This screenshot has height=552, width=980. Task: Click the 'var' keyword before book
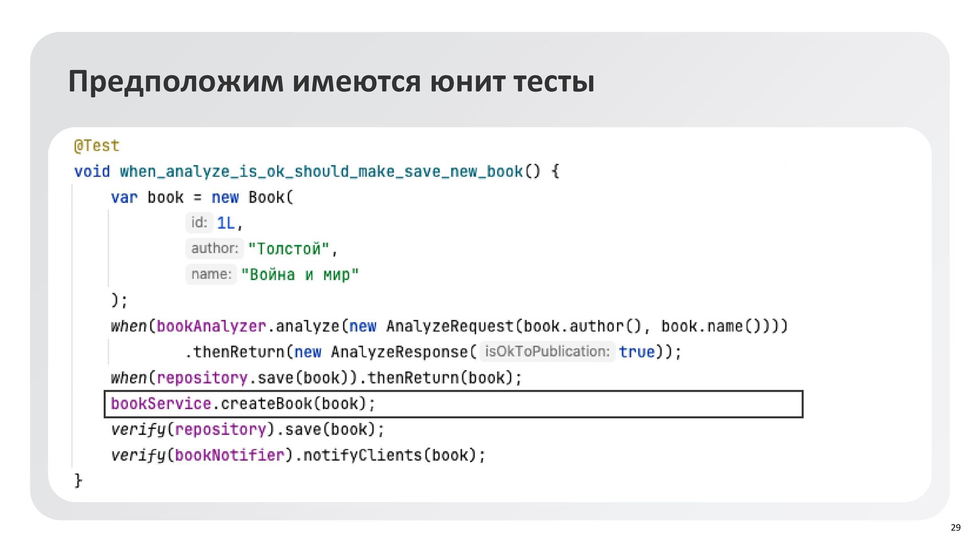pos(124,197)
